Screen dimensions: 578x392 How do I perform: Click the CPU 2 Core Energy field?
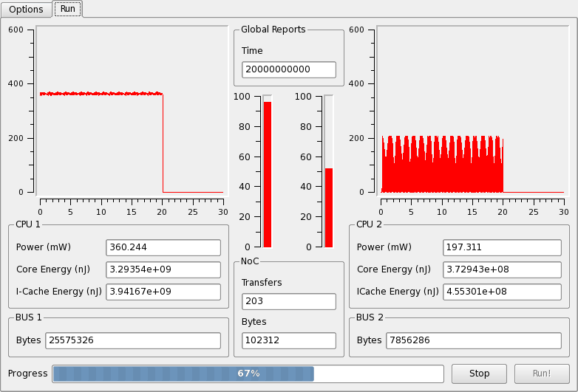pos(502,269)
